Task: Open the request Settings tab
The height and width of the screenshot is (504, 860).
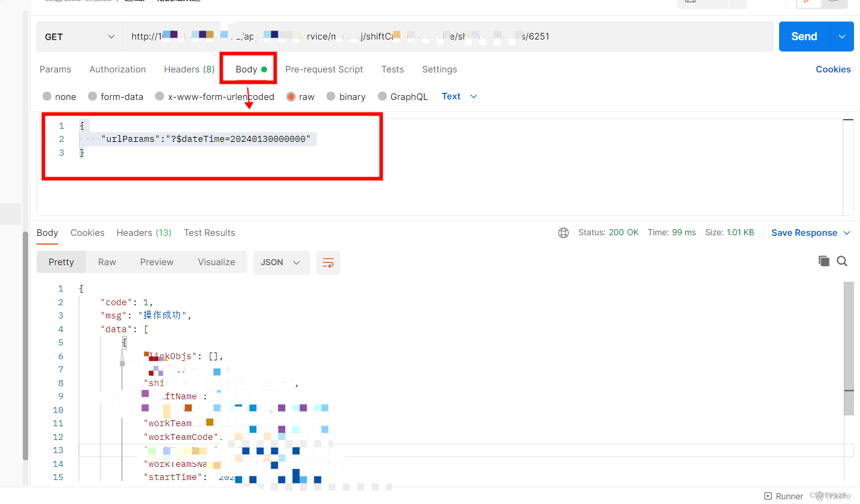Action: pyautogui.click(x=439, y=69)
